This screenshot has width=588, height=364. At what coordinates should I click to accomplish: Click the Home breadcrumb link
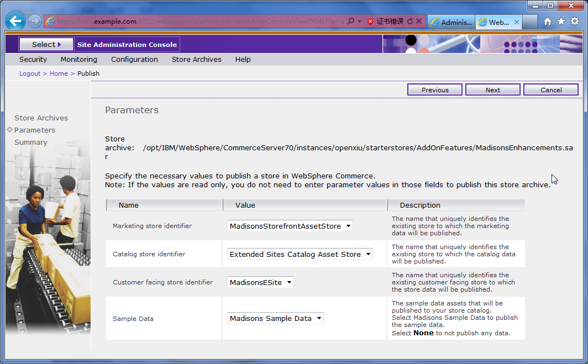point(59,73)
